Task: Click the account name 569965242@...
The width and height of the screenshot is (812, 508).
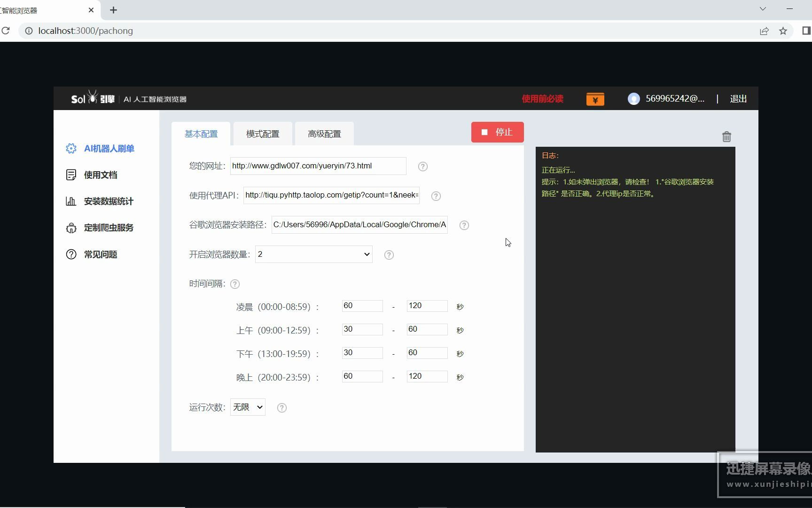Action: 675,99
